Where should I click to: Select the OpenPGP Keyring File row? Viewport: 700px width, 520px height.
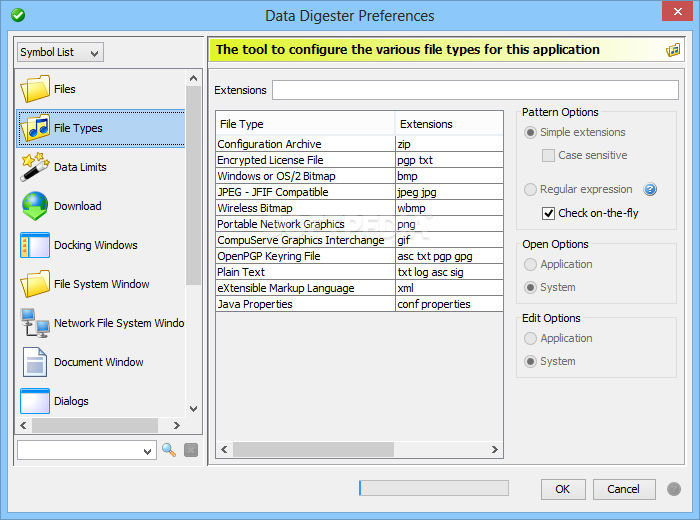359,256
